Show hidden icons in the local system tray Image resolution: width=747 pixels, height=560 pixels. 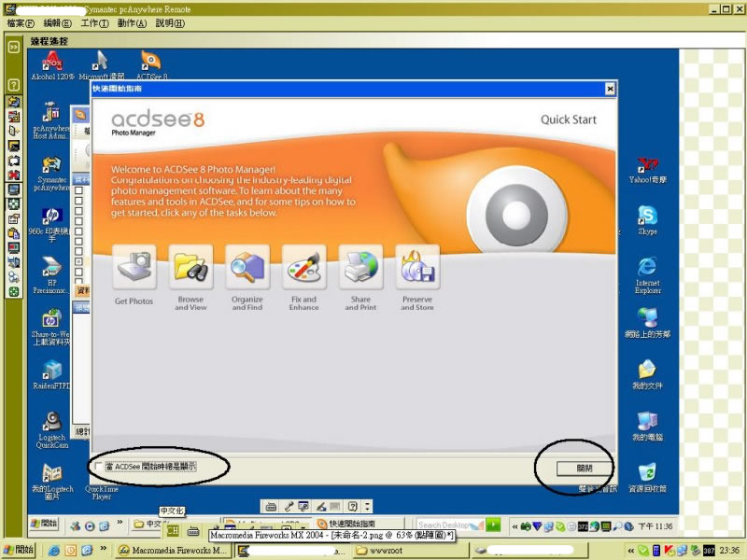(x=631, y=551)
